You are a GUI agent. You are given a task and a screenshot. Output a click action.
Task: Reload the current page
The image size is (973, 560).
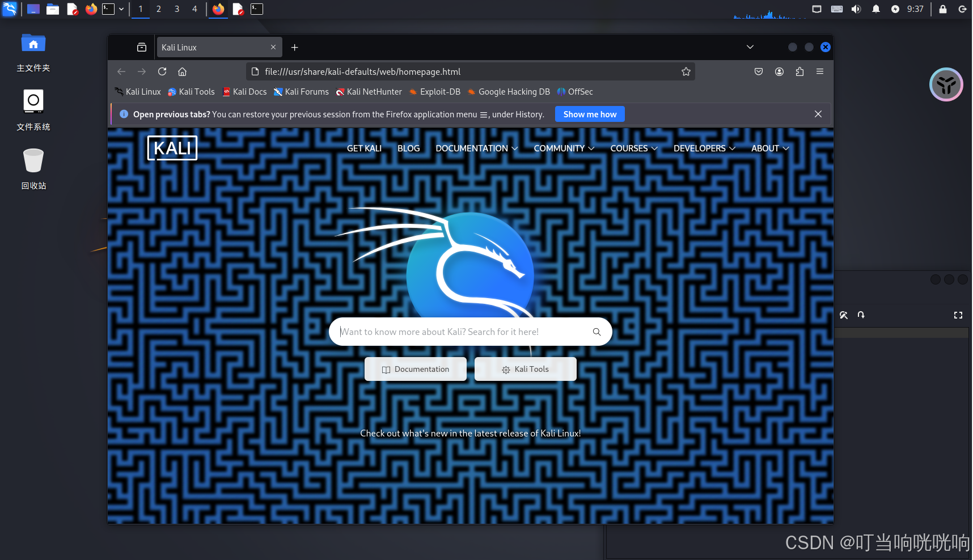pos(162,71)
